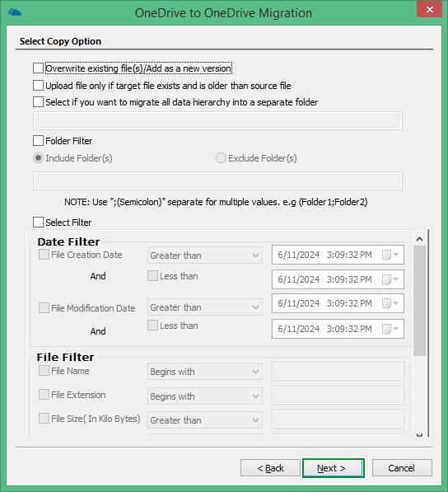Click the folder filter values text box
The height and width of the screenshot is (492, 448).
tap(217, 180)
